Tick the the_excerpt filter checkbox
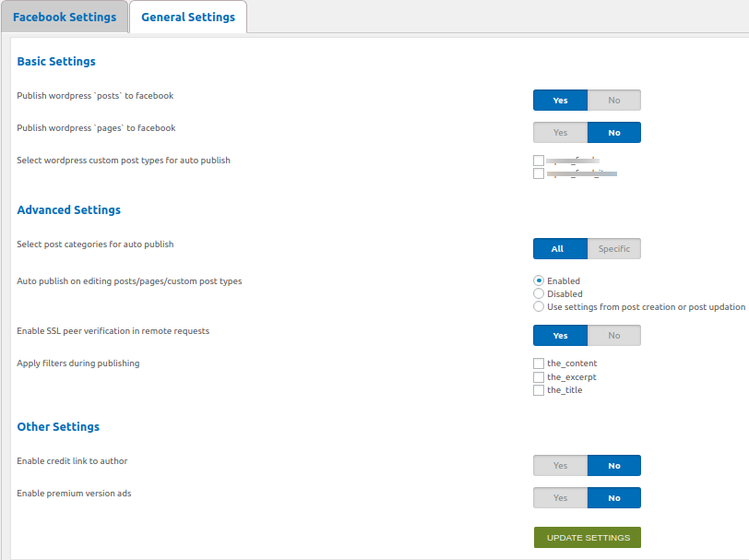The width and height of the screenshot is (749, 560). tap(539, 377)
